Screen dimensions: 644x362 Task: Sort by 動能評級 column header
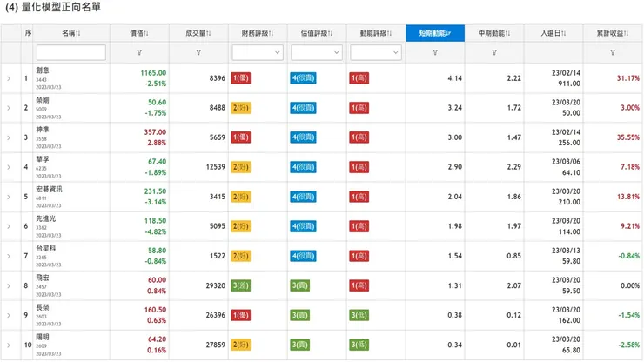pos(376,33)
